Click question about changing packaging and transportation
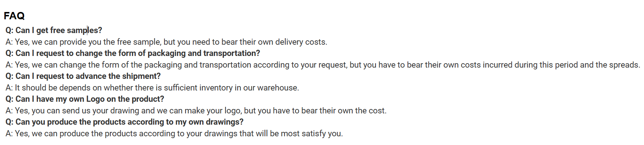 coord(133,53)
